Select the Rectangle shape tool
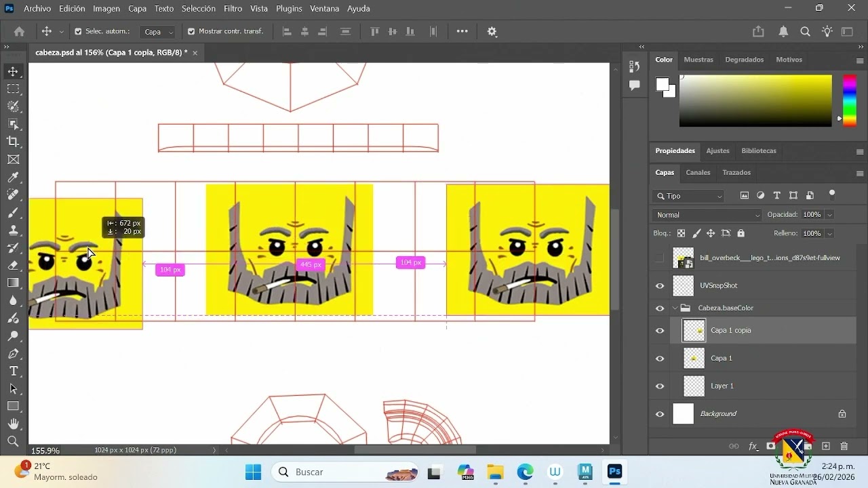Image resolution: width=868 pixels, height=488 pixels. [x=13, y=406]
